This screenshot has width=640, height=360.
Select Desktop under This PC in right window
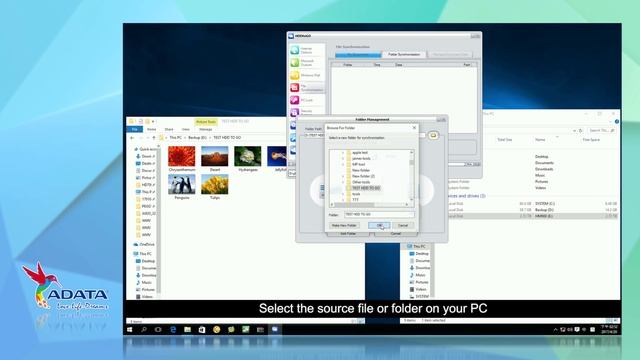click(x=419, y=253)
